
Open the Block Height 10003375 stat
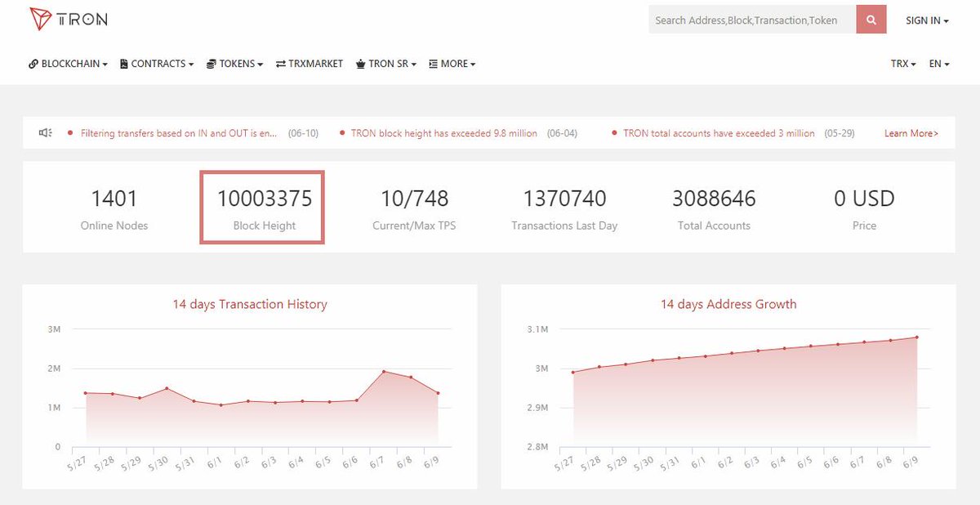click(264, 208)
